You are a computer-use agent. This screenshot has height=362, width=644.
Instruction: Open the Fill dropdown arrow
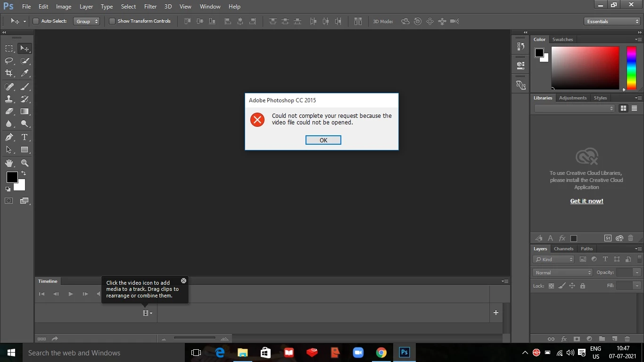[x=637, y=286]
